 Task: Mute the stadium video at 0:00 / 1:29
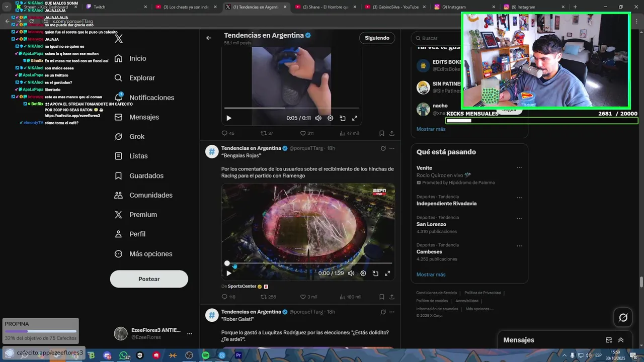(351, 274)
